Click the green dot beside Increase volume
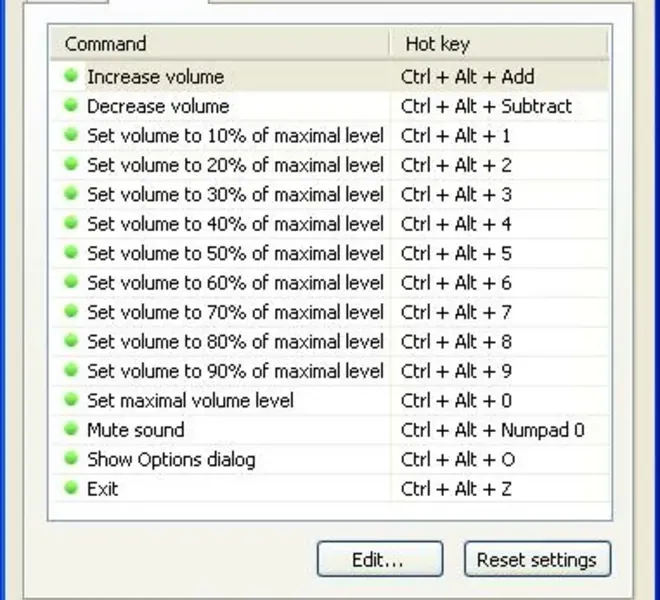 (71, 76)
